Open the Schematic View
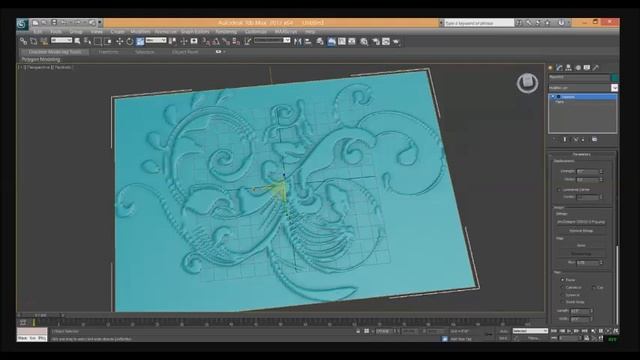640x360 pixels. pyautogui.click(x=352, y=41)
